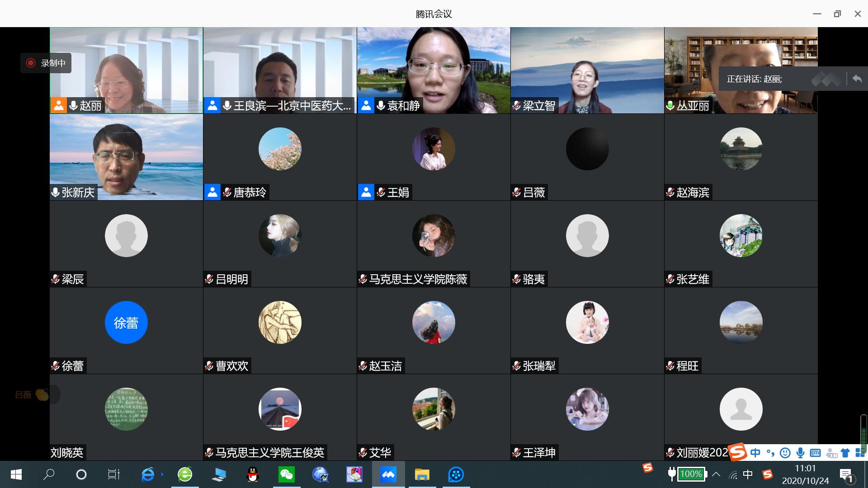
Task: Open the Windows Start menu
Action: (16, 474)
